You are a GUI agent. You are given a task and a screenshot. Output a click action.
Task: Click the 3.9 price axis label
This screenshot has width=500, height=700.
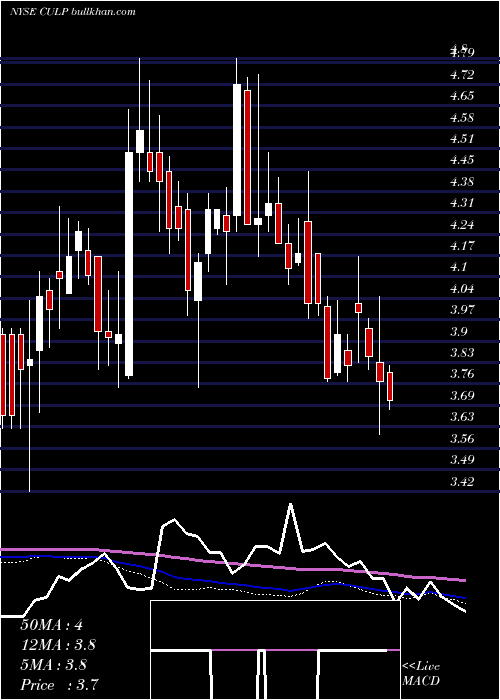tap(458, 331)
